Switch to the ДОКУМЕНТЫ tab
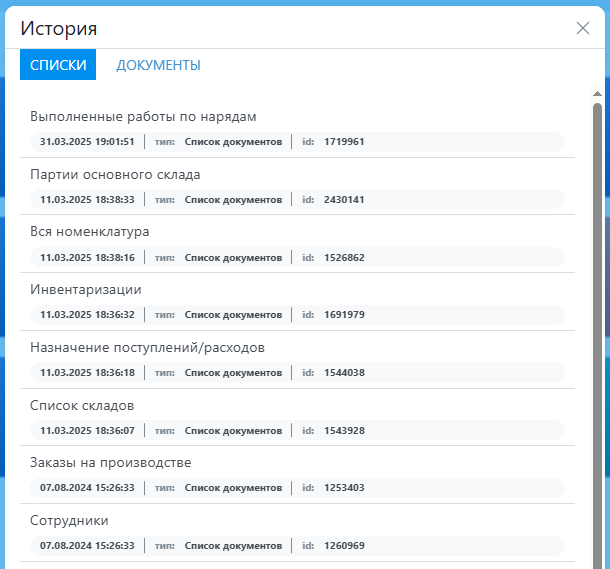The image size is (610, 569). tap(158, 65)
